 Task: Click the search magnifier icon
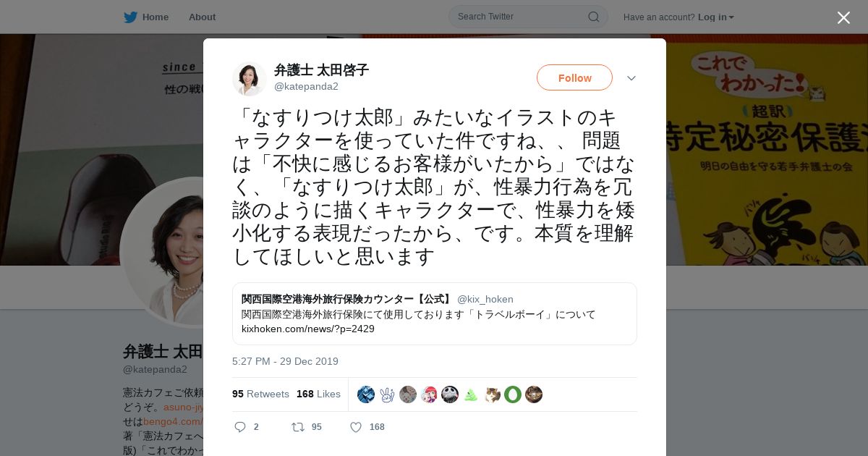click(594, 17)
